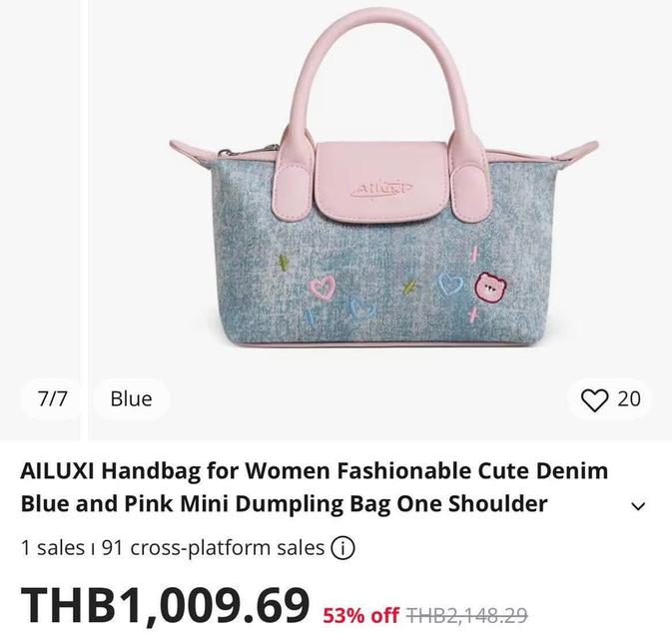
Task: Tap the "91 cross-platform sales" text
Action: coord(213,548)
